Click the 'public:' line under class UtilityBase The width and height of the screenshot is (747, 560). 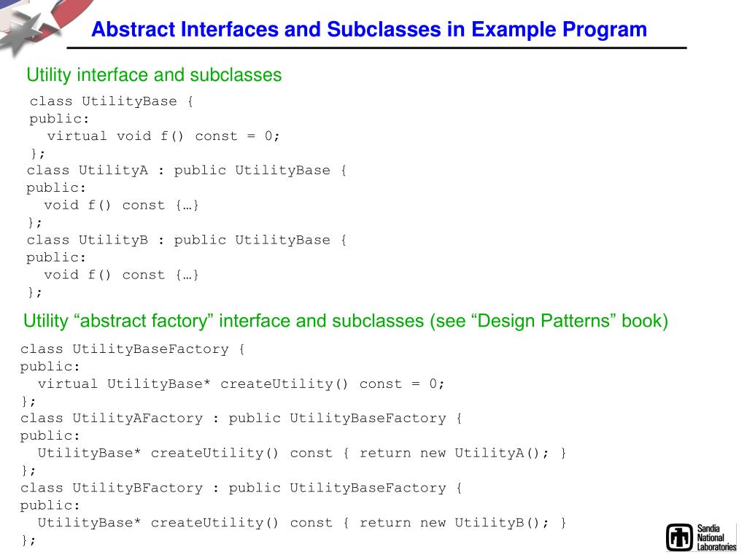coord(59,119)
